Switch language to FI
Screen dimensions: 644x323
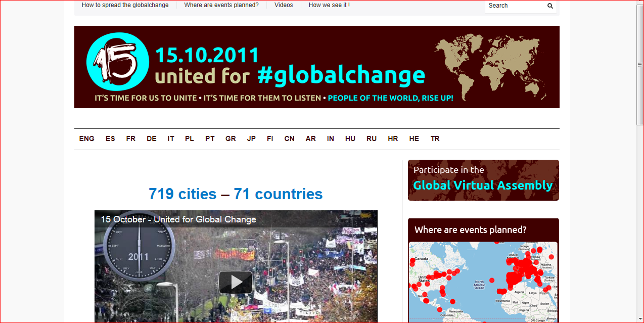pos(270,139)
